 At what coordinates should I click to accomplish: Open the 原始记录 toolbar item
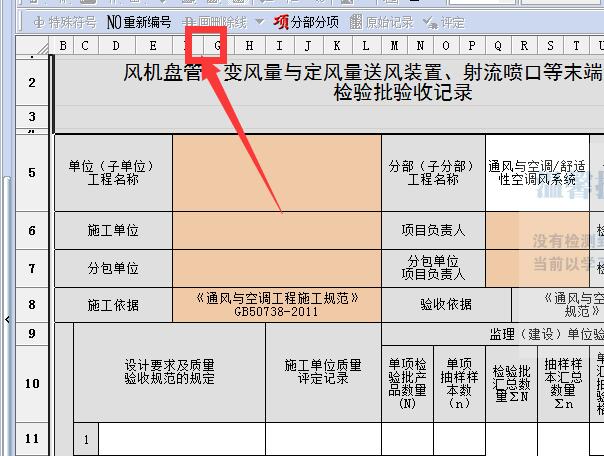pyautogui.click(x=385, y=21)
